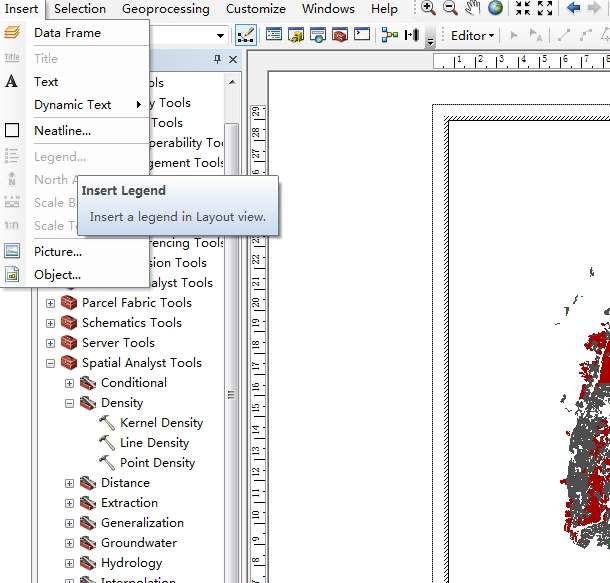Choose Neatline... from Insert menu
The image size is (610, 583).
tap(75, 131)
